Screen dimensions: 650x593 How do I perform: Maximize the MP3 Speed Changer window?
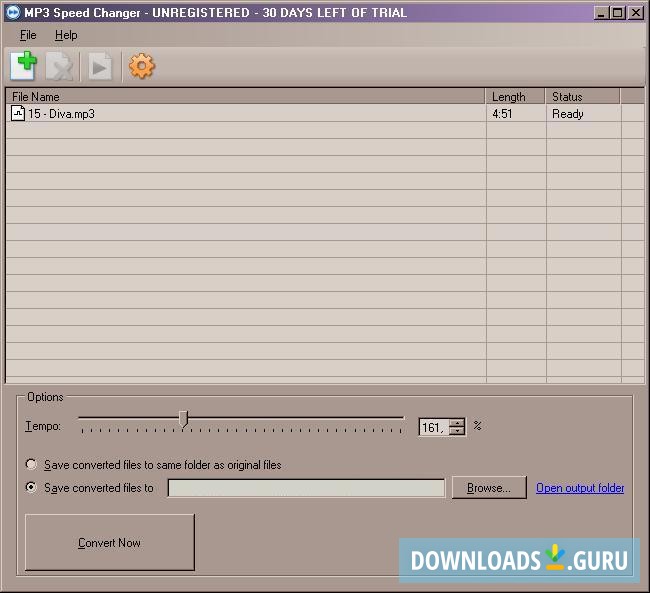[x=618, y=13]
